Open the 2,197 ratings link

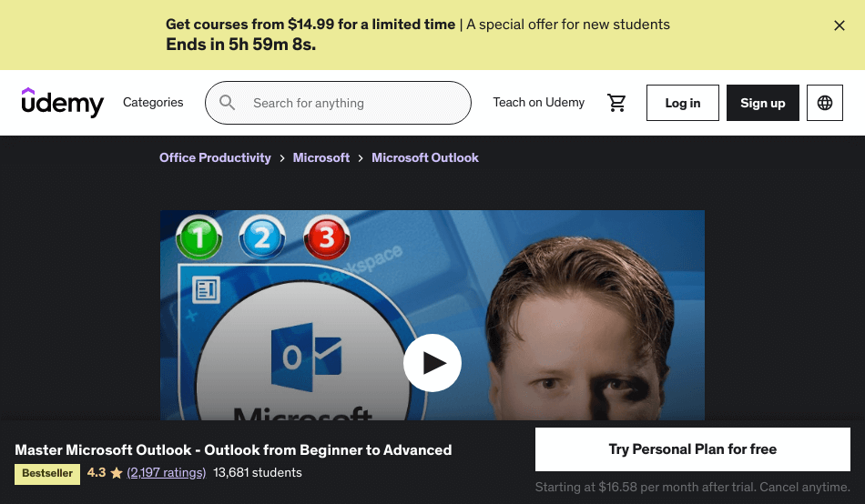pyautogui.click(x=166, y=472)
